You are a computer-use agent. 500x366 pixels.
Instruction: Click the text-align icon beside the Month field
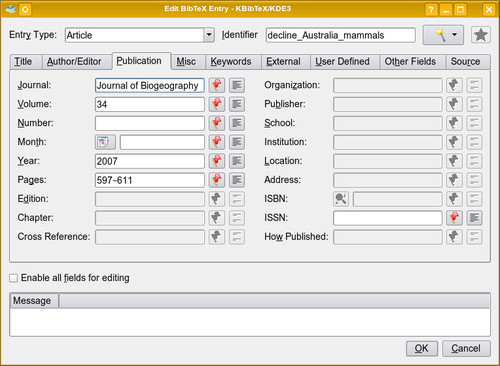click(237, 142)
